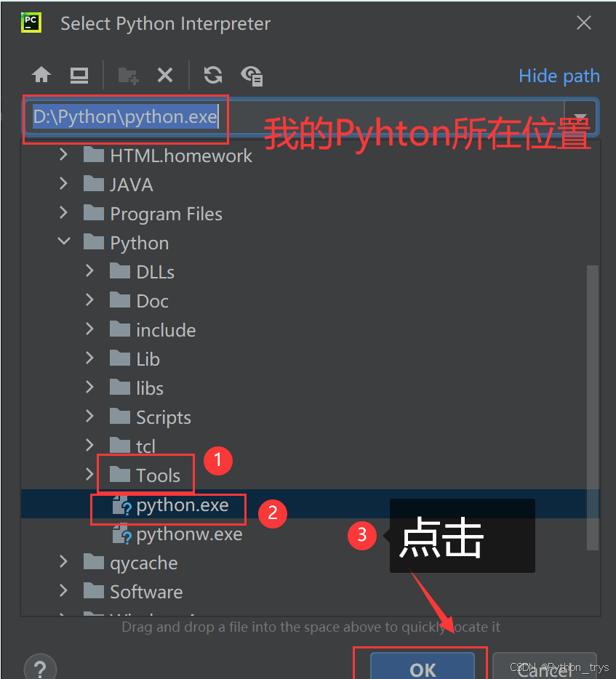616x679 pixels.
Task: Expand the Tools folder
Action: click(x=89, y=474)
